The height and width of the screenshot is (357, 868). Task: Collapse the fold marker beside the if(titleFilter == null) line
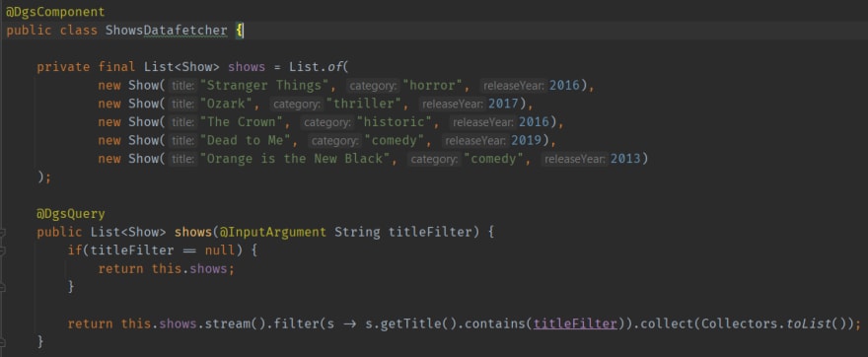(2, 250)
